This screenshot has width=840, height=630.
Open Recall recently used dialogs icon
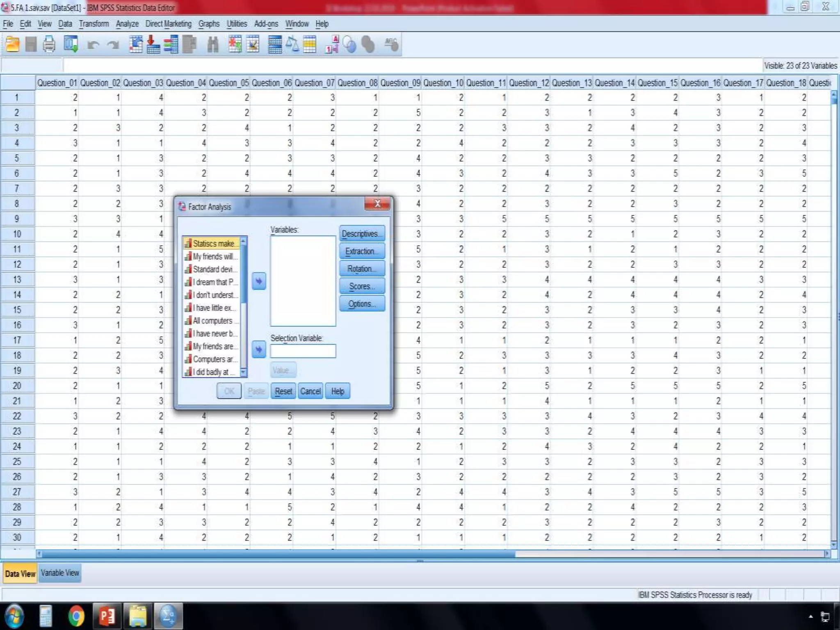click(x=71, y=44)
